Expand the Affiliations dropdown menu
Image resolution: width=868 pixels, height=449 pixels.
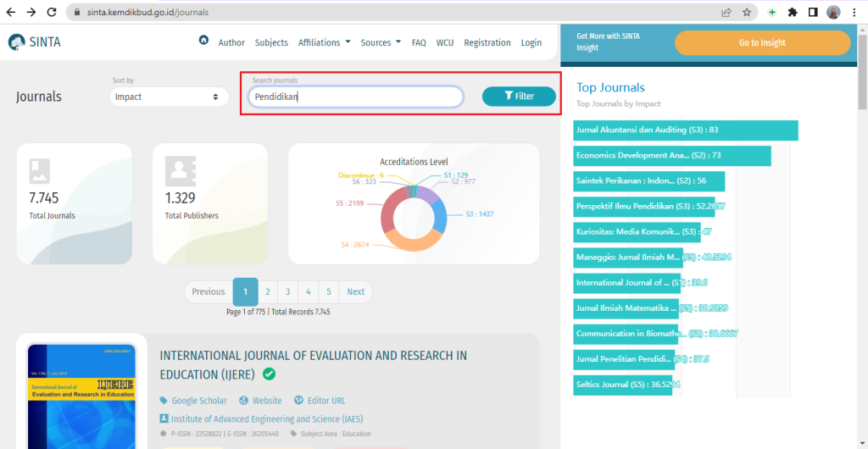(x=325, y=42)
